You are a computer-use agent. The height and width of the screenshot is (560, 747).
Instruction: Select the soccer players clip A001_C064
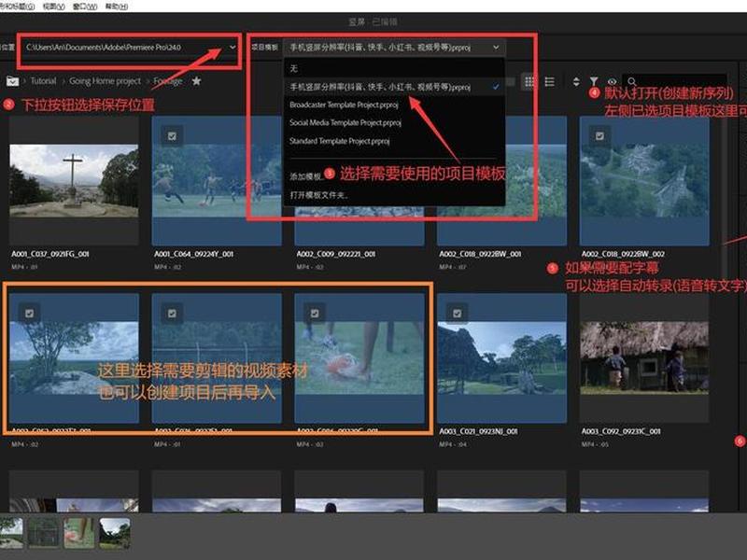point(217,181)
